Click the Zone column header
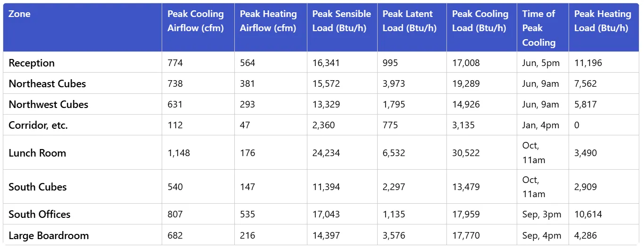Viewport: 644px width, 249px height. (19, 14)
